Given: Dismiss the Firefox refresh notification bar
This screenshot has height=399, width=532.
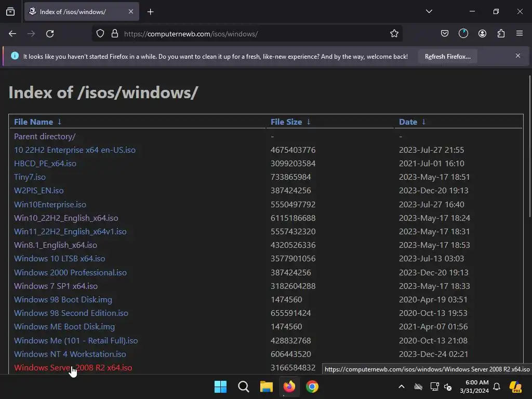Looking at the screenshot, I should pyautogui.click(x=518, y=56).
